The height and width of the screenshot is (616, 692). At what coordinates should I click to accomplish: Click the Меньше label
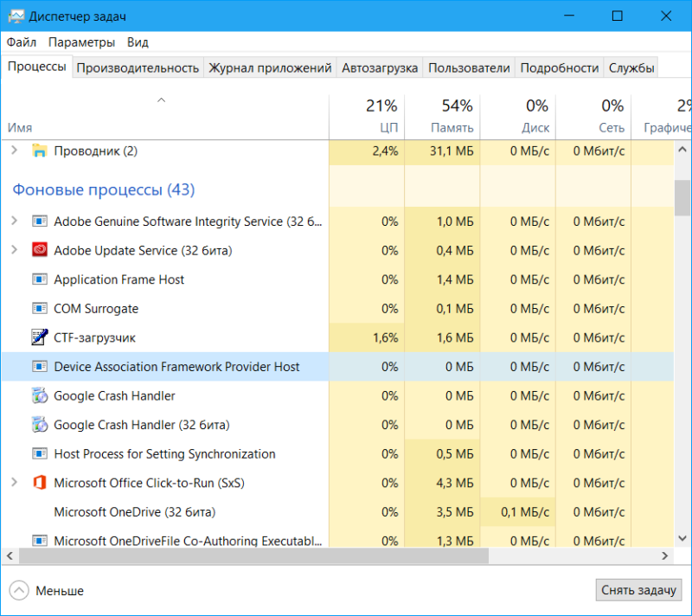click(x=60, y=591)
